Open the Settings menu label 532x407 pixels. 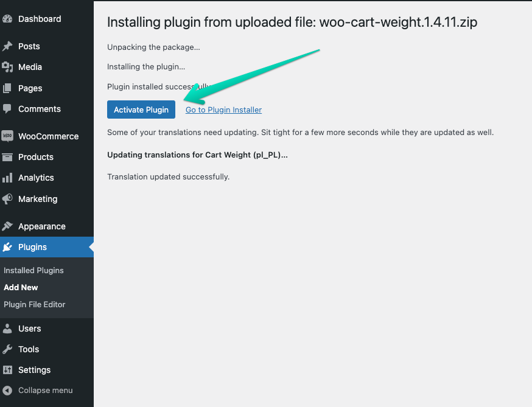34,370
